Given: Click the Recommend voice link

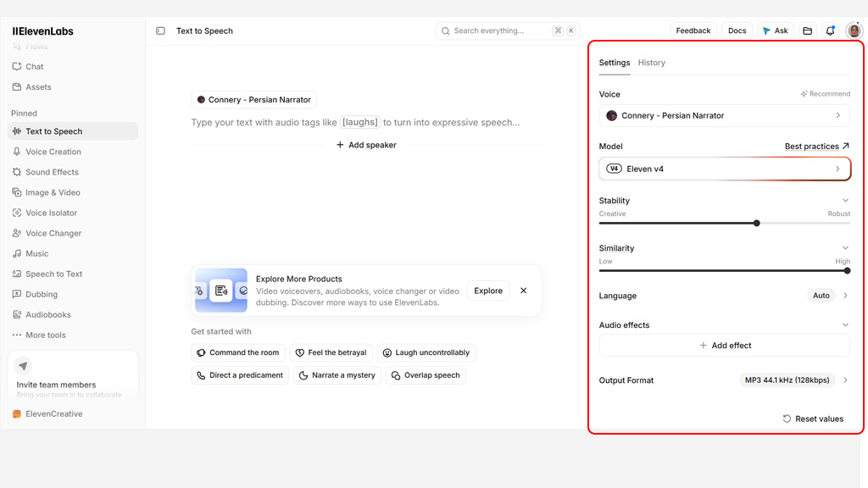Looking at the screenshot, I should [826, 94].
